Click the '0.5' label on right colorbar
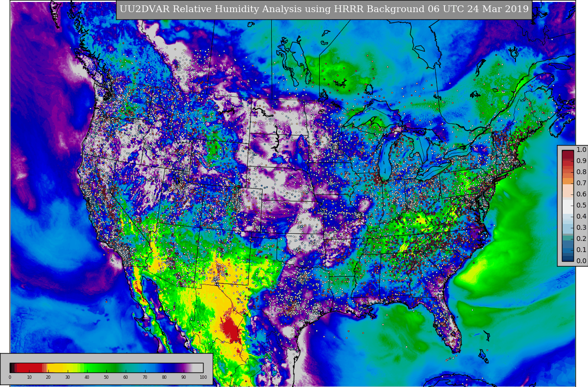Viewport: 588px width, 387px height. 581,206
